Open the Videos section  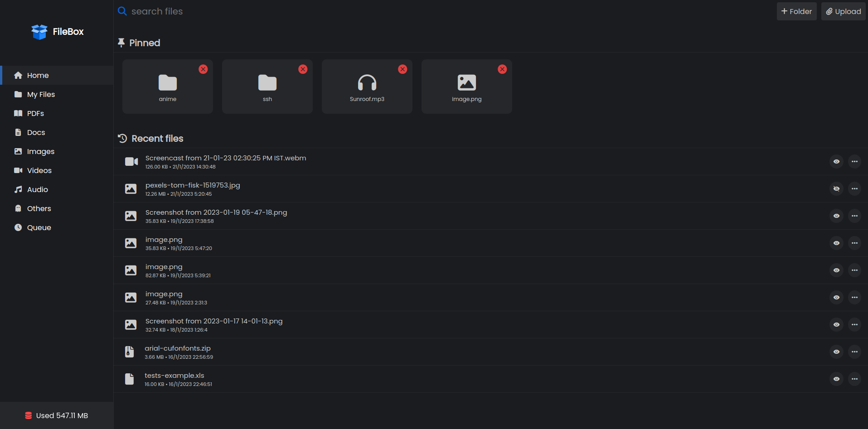(x=39, y=170)
